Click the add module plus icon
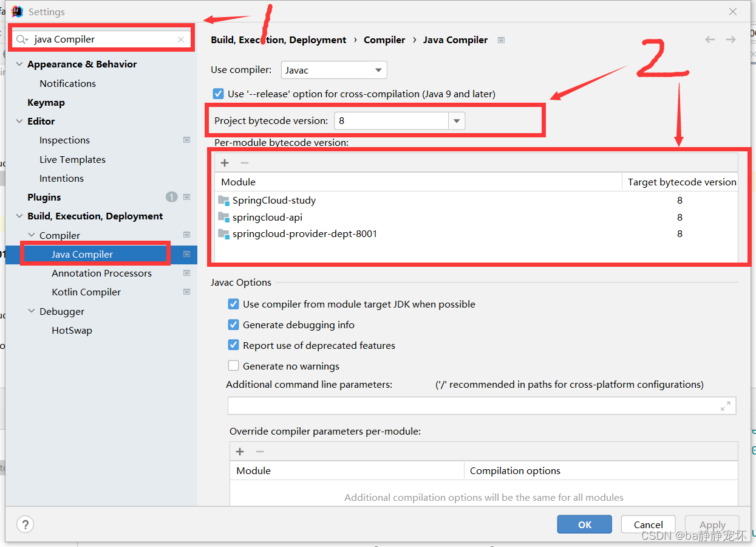This screenshot has height=547, width=756. [x=225, y=162]
